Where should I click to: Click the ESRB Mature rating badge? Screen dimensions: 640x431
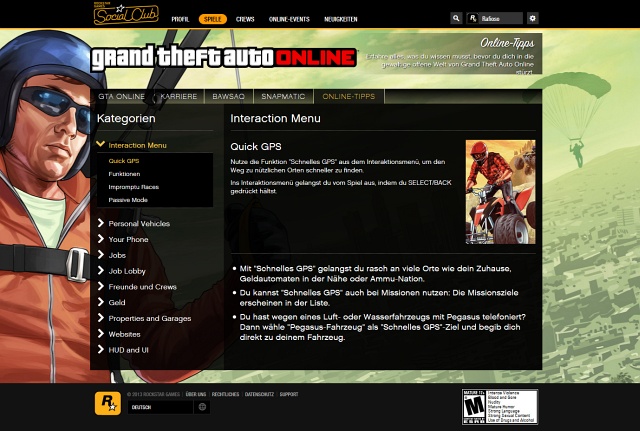point(500,407)
